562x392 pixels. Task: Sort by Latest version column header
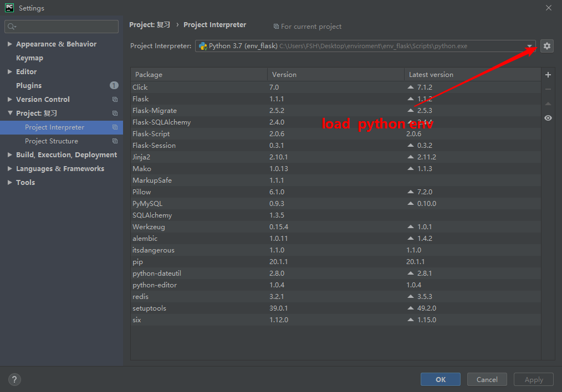click(472, 74)
